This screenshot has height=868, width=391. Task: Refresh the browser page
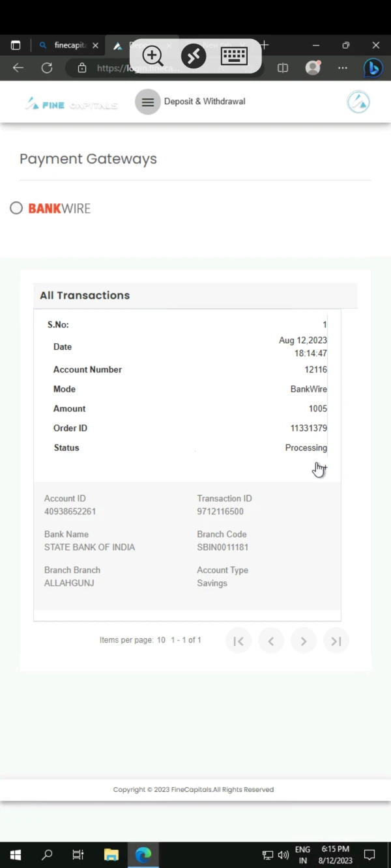[x=47, y=68]
